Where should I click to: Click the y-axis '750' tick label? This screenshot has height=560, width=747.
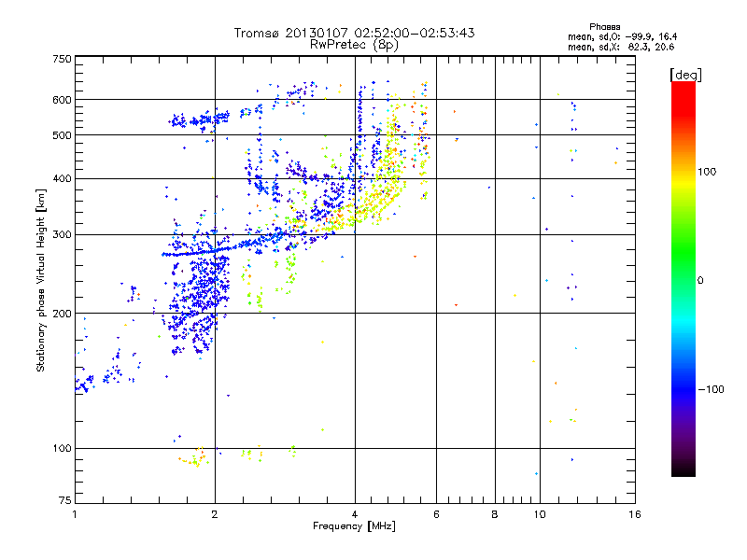pyautogui.click(x=62, y=59)
